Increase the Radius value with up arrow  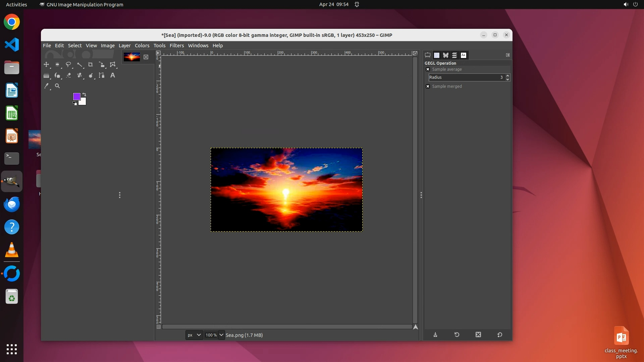tap(507, 75)
